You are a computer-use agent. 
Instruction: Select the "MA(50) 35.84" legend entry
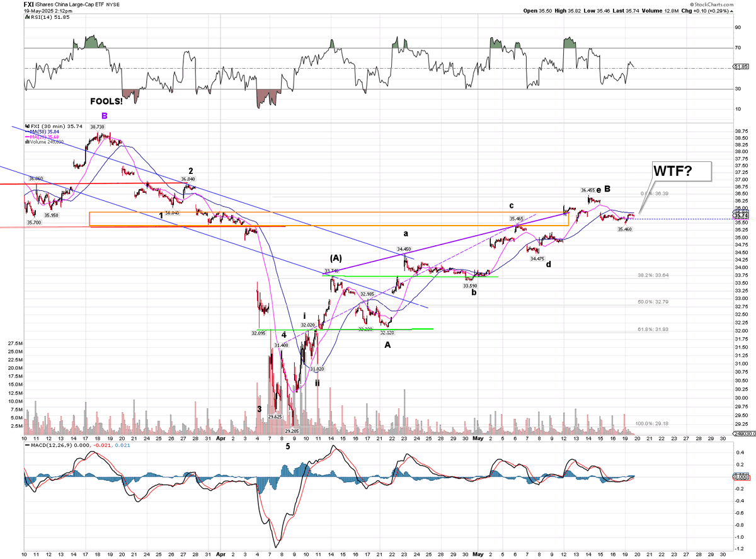click(43, 132)
